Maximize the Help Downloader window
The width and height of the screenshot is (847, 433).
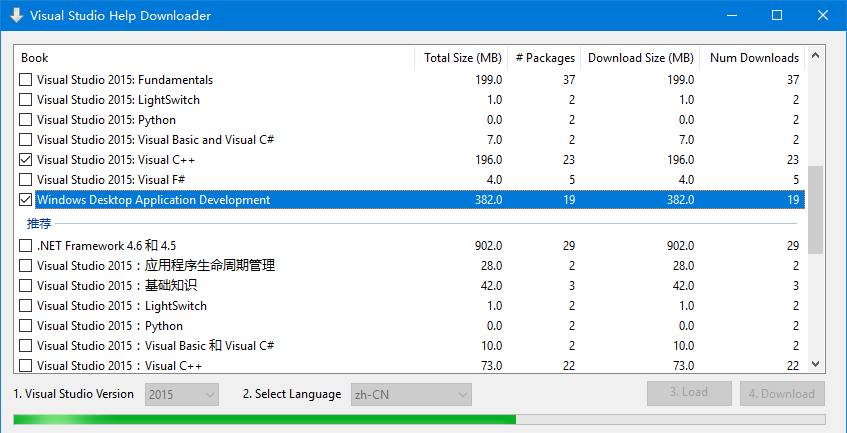coord(777,15)
